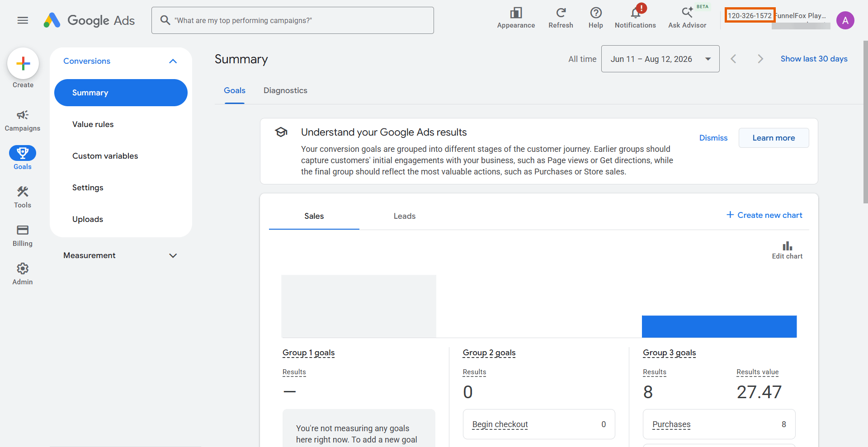Collapse the Conversions section
Viewport: 868px width, 447px height.
point(173,61)
